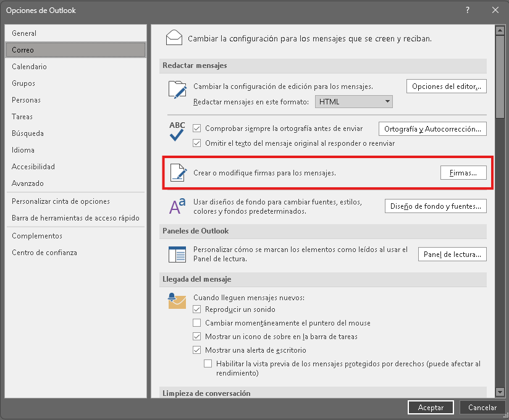The image size is (509, 420).
Task: Open the message format HTML dropdown
Action: pos(354,101)
